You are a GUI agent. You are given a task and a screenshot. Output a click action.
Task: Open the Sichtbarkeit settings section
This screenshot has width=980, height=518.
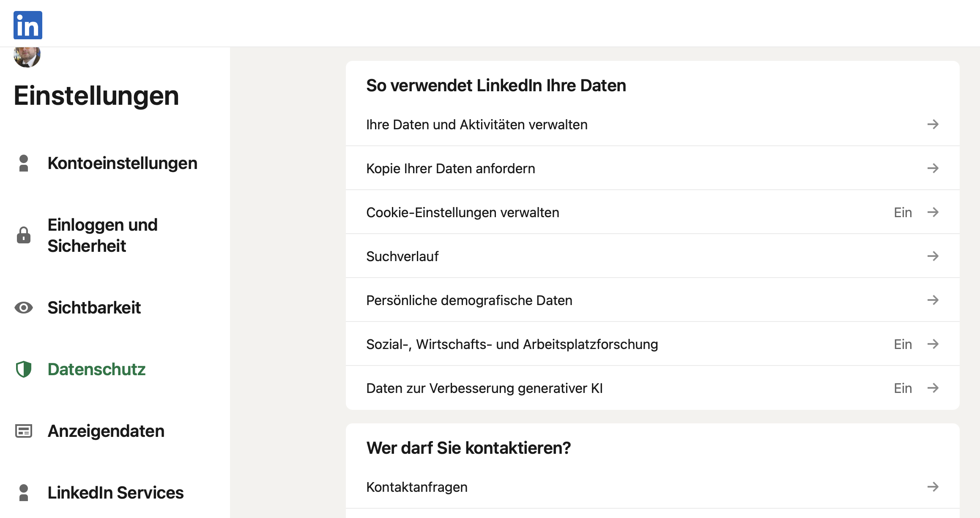(94, 308)
